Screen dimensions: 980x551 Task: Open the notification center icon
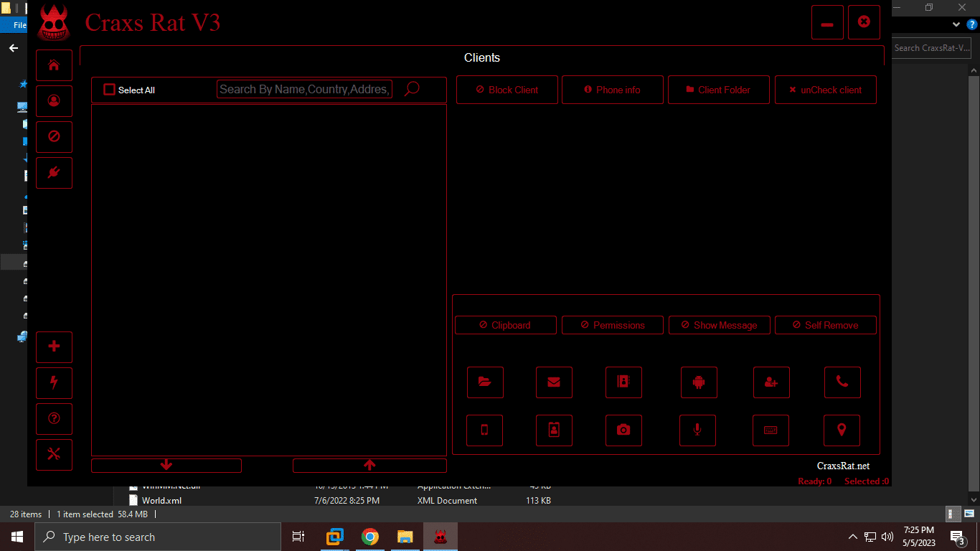956,537
